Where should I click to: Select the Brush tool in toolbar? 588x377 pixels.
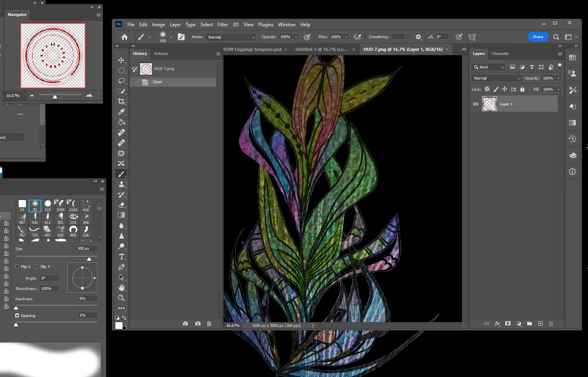(121, 174)
